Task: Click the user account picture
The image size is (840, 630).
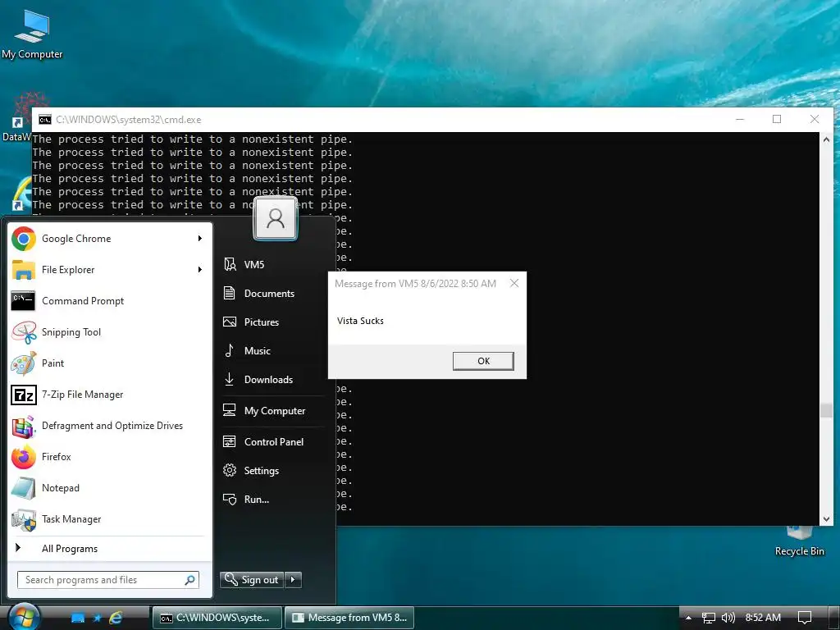Action: click(x=276, y=218)
